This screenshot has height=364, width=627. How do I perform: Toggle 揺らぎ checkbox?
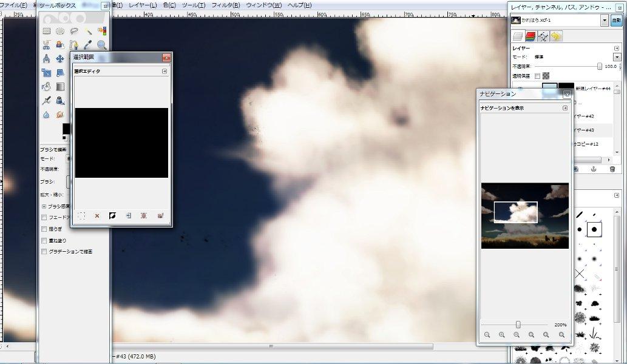point(44,229)
